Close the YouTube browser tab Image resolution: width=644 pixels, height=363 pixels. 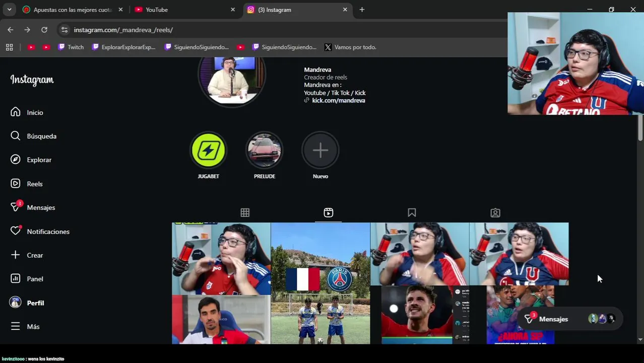tap(232, 10)
